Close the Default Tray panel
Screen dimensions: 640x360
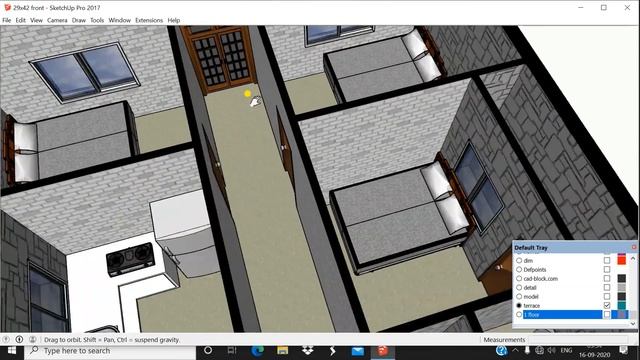coord(634,247)
